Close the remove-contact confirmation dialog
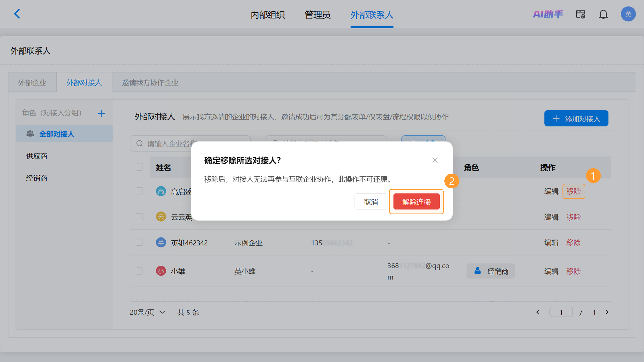Viewport: 644px width, 362px height. (435, 160)
